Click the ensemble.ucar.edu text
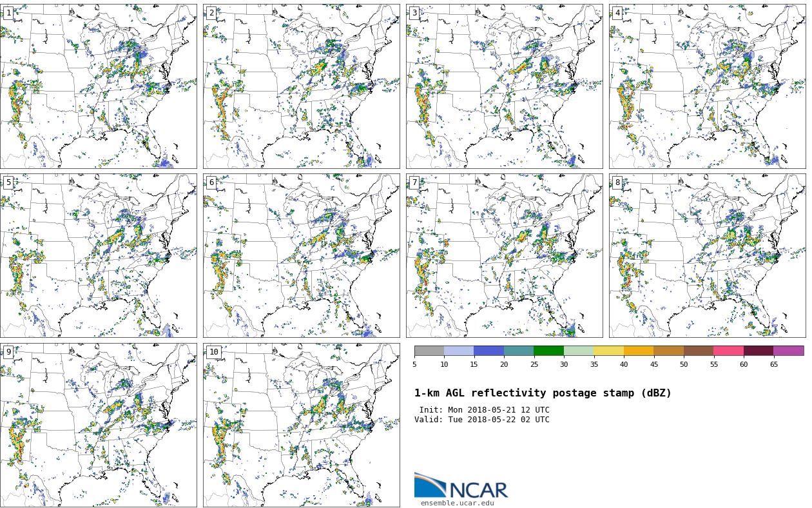 (x=457, y=503)
